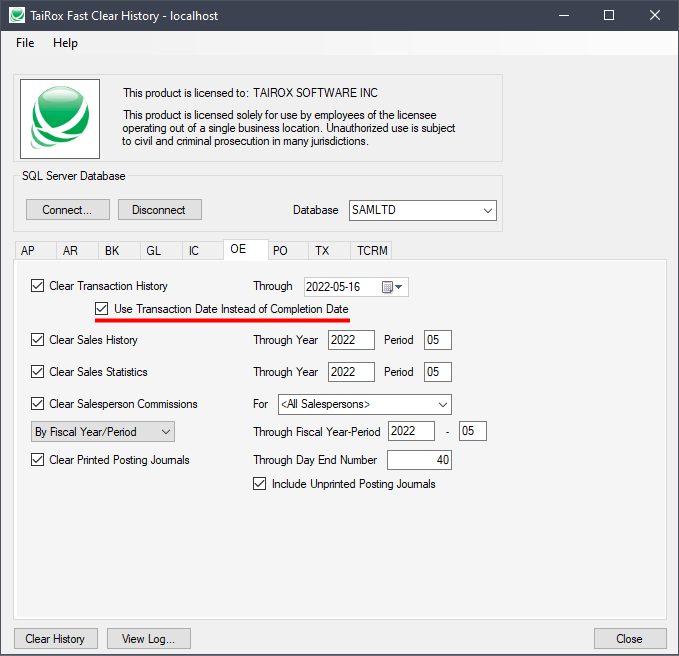This screenshot has width=679, height=656.
Task: Open the Help menu
Action: pos(65,43)
